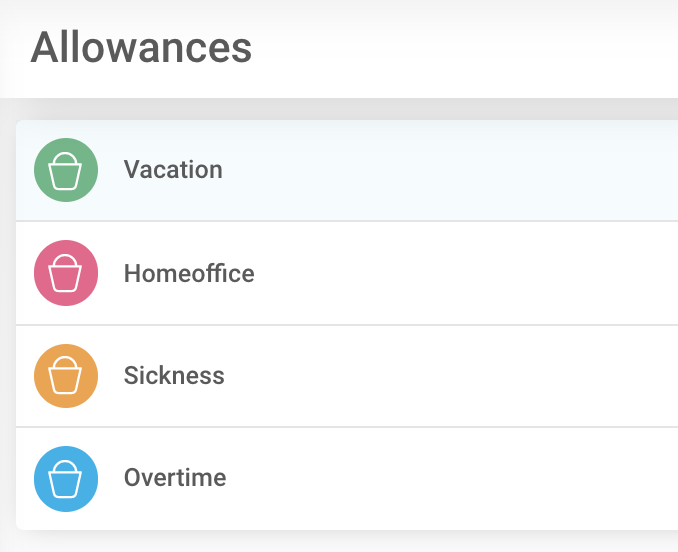Viewport: 678px width, 552px height.
Task: Open the Vacation allowance label
Action: tap(173, 170)
